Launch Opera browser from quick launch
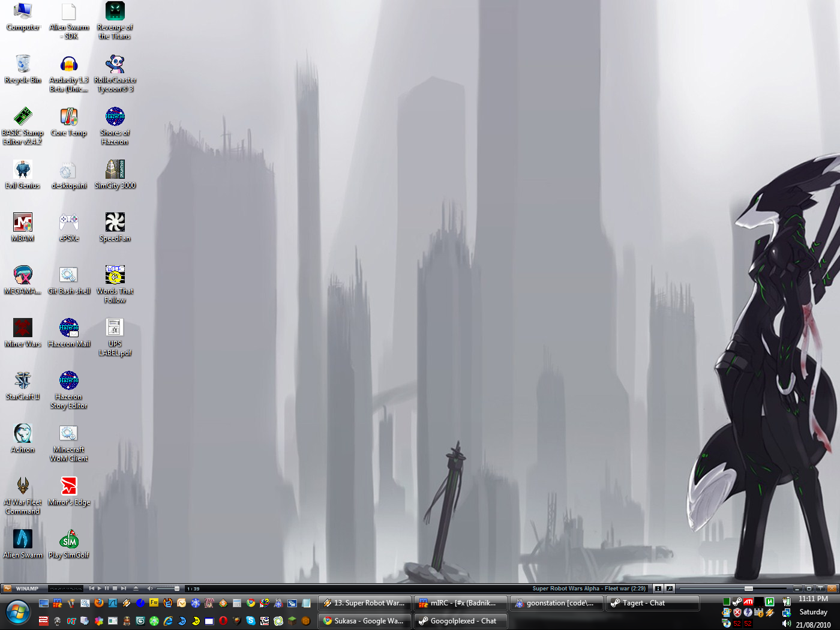Image resolution: width=840 pixels, height=630 pixels. (223, 621)
